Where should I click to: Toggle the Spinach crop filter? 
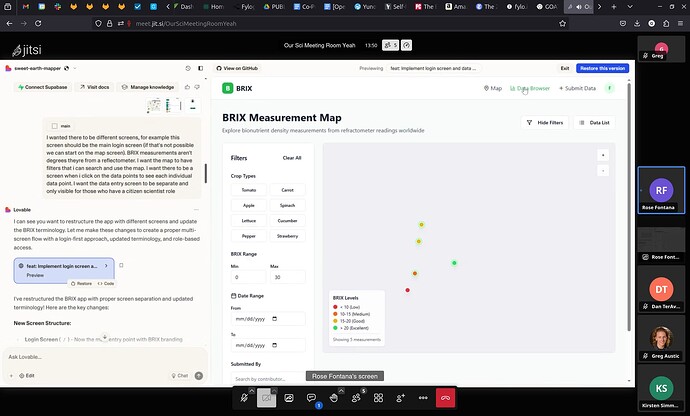point(287,205)
